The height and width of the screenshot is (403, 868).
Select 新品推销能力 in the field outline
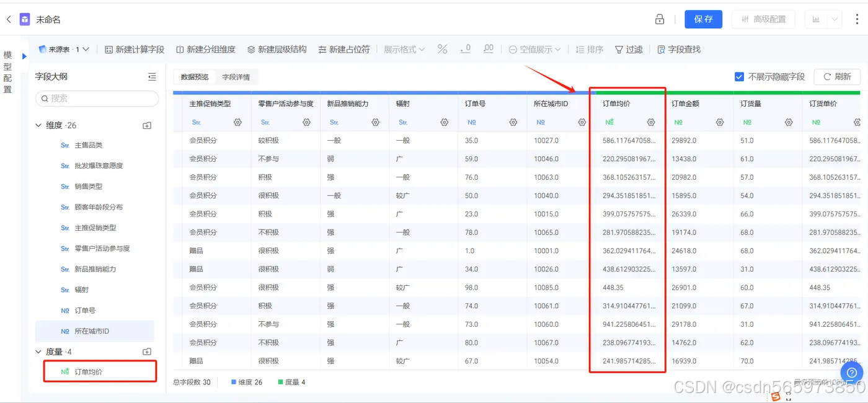coord(94,269)
